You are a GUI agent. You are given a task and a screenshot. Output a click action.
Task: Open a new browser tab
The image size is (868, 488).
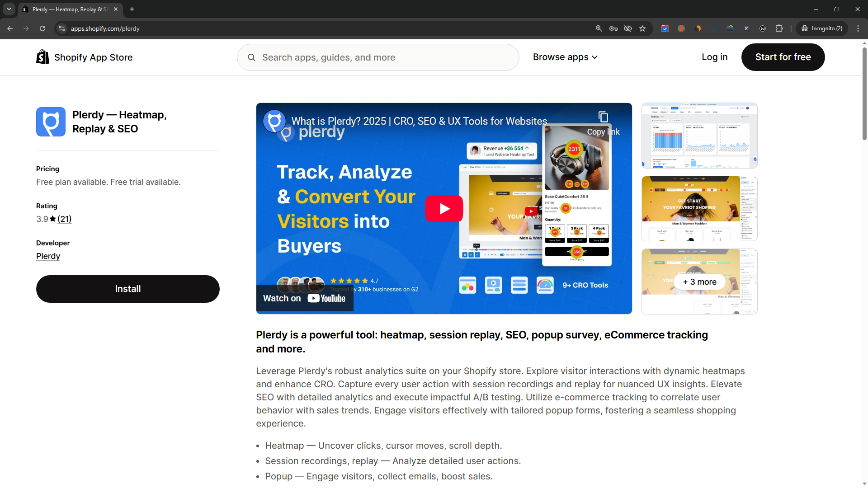pos(132,9)
